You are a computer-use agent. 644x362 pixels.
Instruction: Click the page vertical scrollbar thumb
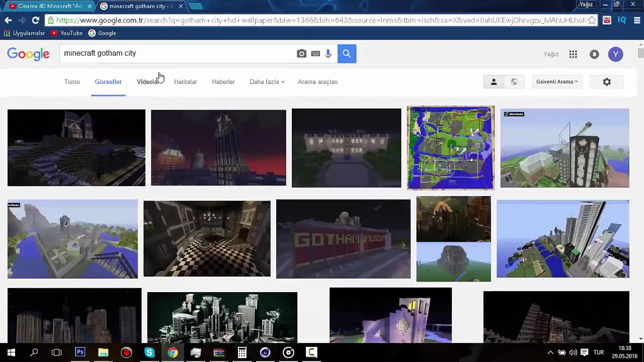click(x=640, y=53)
